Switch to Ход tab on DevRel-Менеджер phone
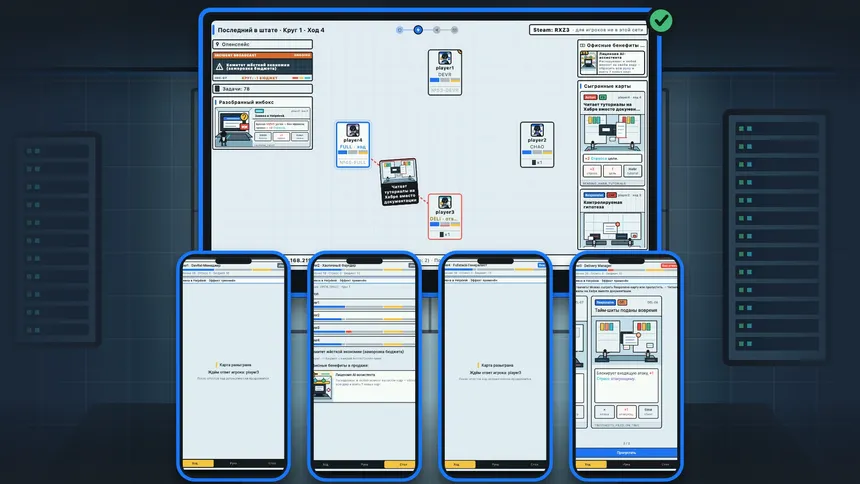Image resolution: width=860 pixels, height=484 pixels. [197, 464]
